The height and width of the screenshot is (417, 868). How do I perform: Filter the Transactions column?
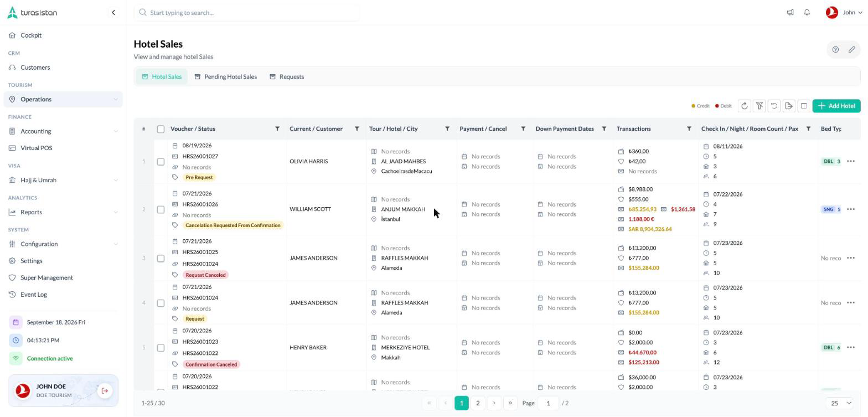[689, 129]
